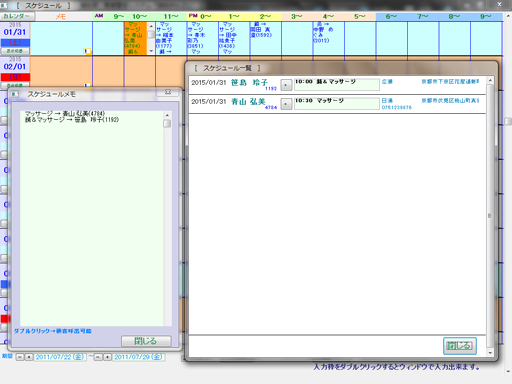Image resolution: width=512 pixels, height=384 pixels.
Task: Select 11〜 appointment cell on 01/31
Action: pos(171,38)
